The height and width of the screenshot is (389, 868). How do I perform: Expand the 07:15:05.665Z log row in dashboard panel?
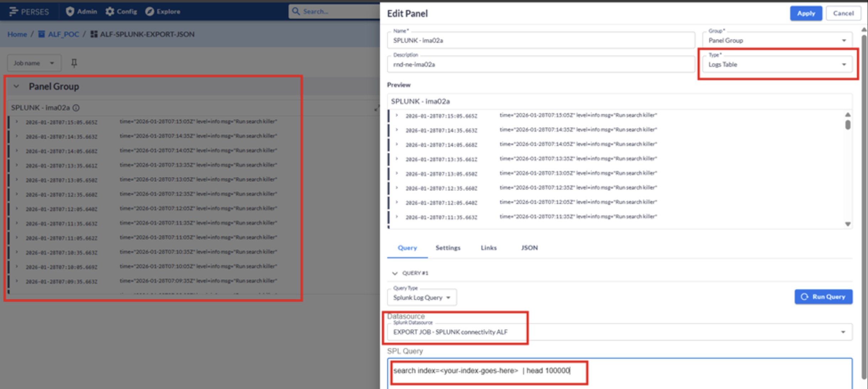[x=17, y=122]
